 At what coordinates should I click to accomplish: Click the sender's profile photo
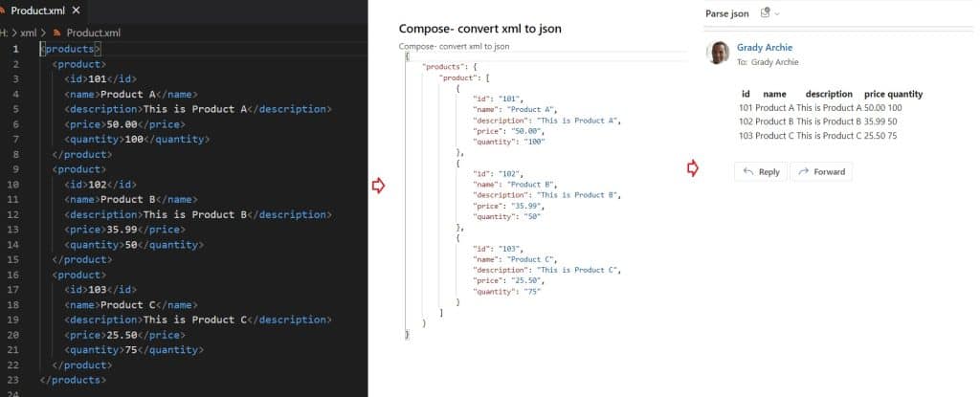tap(718, 53)
